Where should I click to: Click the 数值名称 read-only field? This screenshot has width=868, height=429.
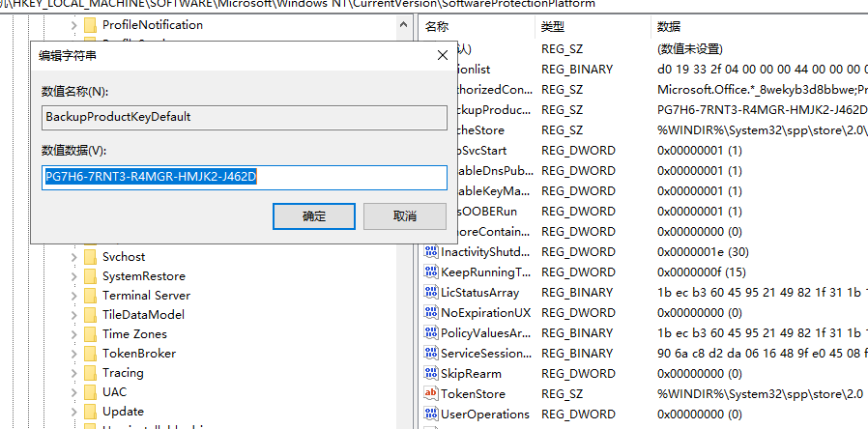[245, 117]
